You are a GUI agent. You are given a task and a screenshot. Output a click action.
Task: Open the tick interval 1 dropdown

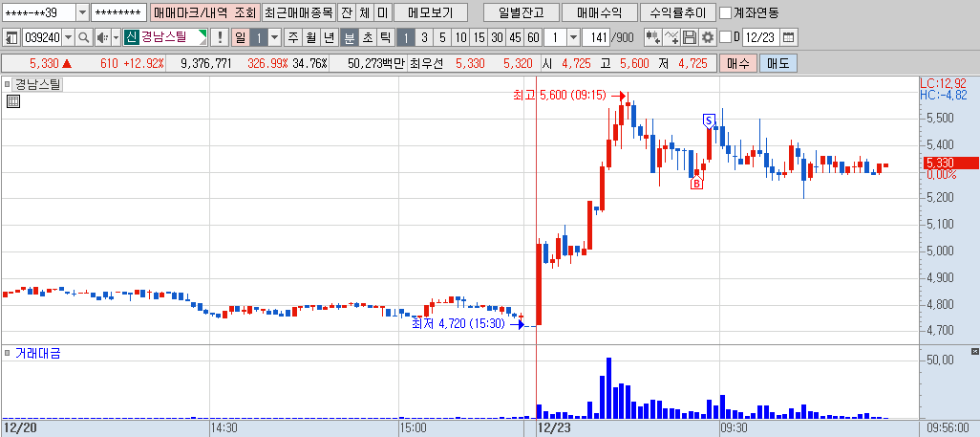pos(573,37)
